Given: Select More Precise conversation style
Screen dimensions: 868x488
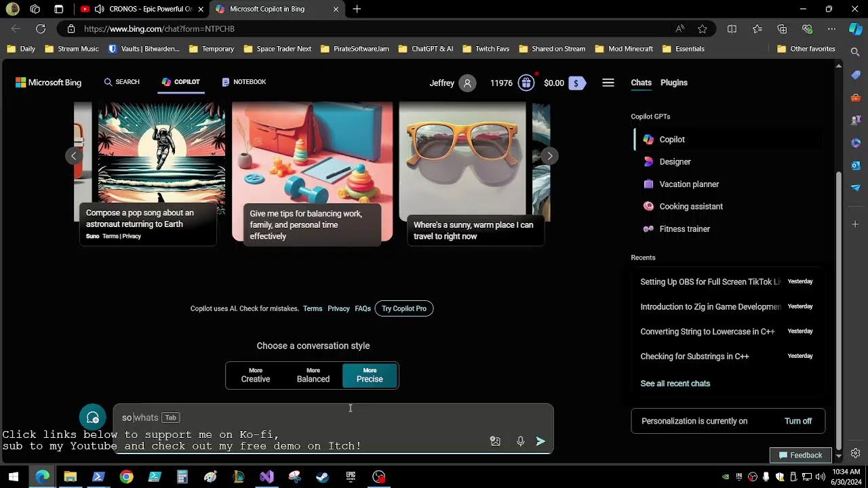Looking at the screenshot, I should tap(370, 375).
